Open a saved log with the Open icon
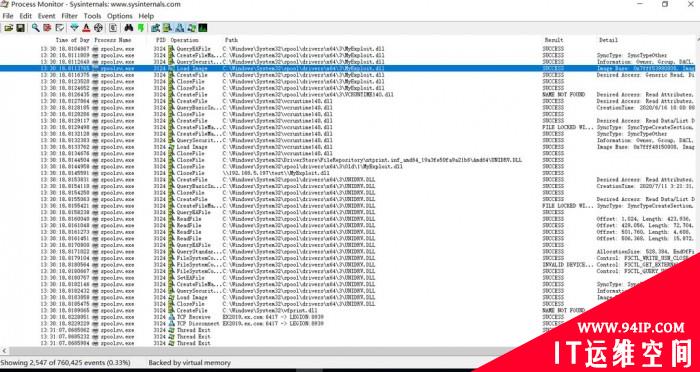 tap(8, 28)
